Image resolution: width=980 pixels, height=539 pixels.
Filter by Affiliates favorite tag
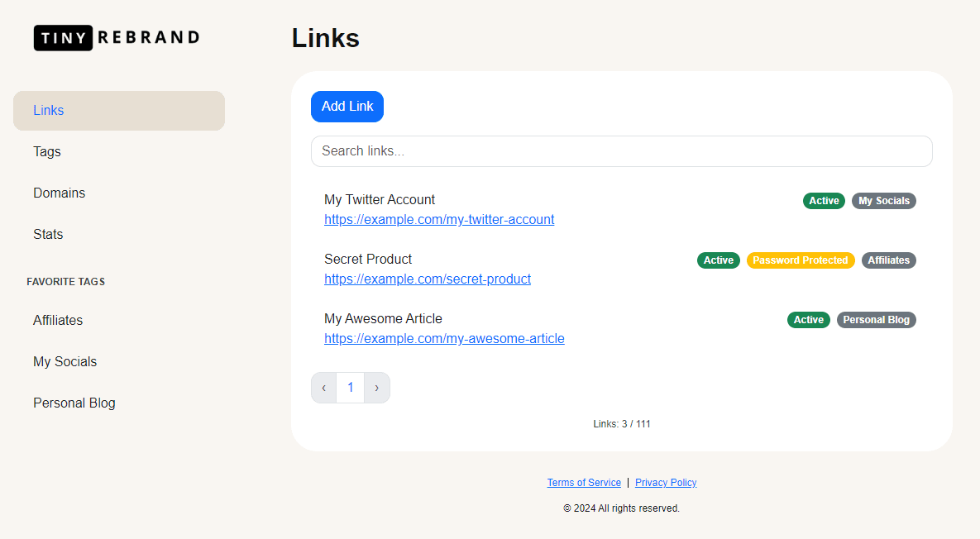coord(58,321)
